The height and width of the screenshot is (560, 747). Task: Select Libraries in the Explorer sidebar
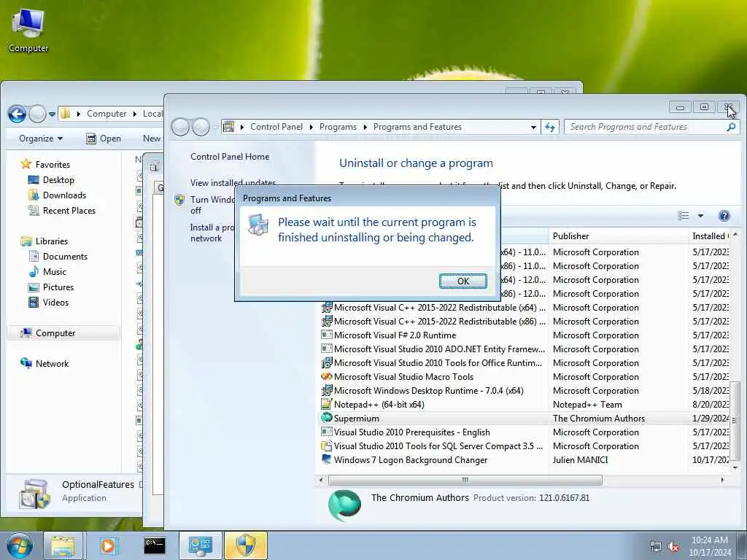[x=44, y=241]
